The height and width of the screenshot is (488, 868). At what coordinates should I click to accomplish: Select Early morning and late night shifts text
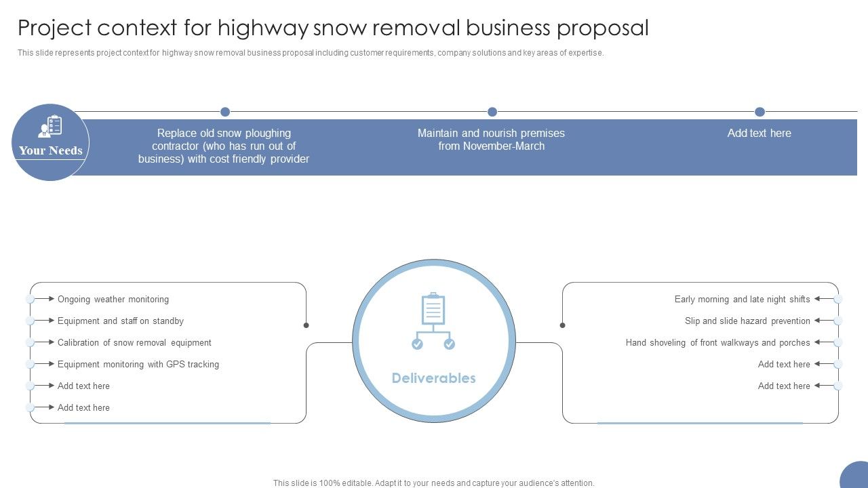pyautogui.click(x=743, y=299)
